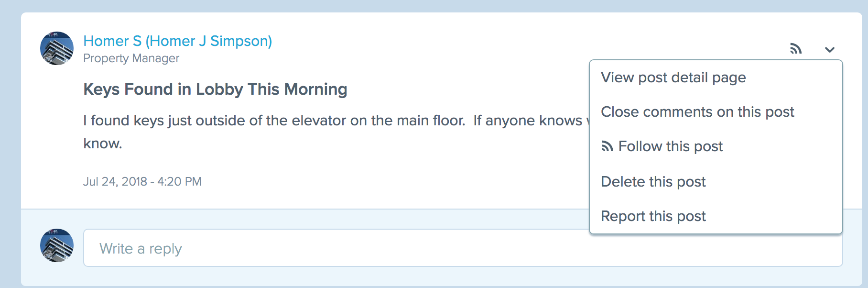The image size is (868, 288).
Task: Collapse the post options chevron menu
Action: [830, 49]
